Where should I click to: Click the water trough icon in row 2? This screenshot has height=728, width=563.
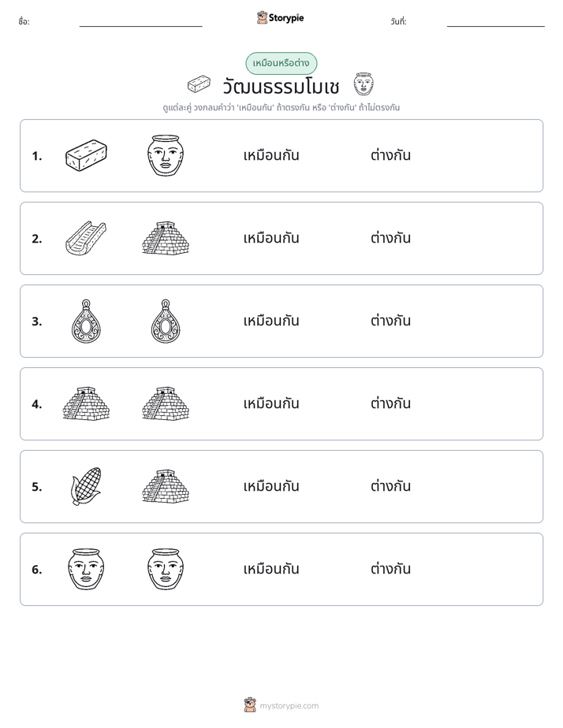coord(86,238)
